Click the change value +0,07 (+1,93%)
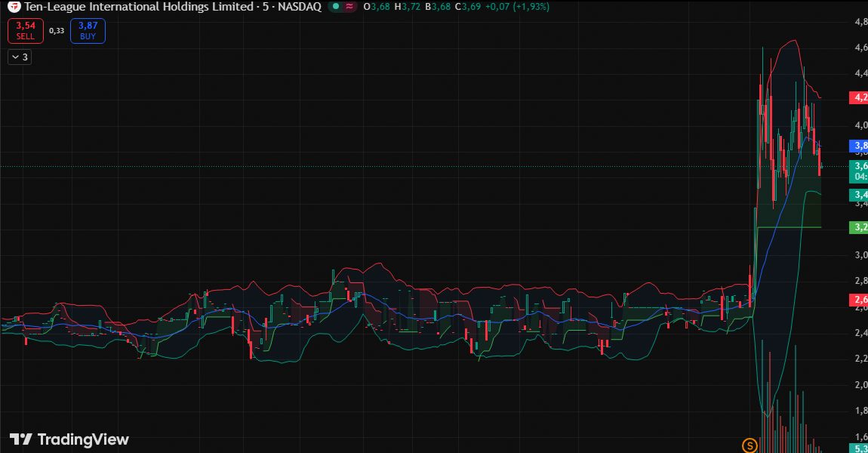 point(518,7)
